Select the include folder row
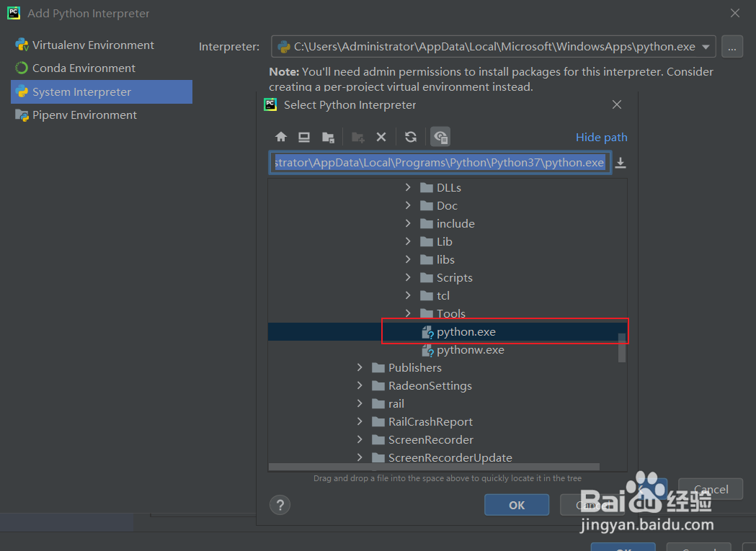This screenshot has width=756, height=551. click(448, 224)
